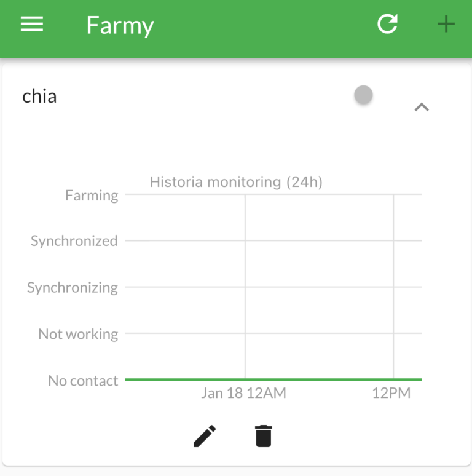This screenshot has width=472, height=476.
Task: Click the Farming axis label
Action: (92, 196)
